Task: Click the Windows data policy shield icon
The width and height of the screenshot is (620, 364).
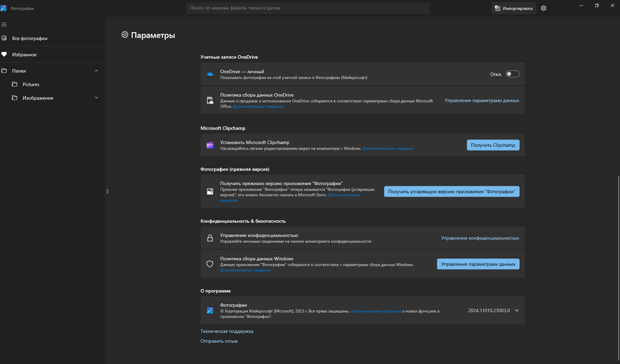Action: [210, 264]
